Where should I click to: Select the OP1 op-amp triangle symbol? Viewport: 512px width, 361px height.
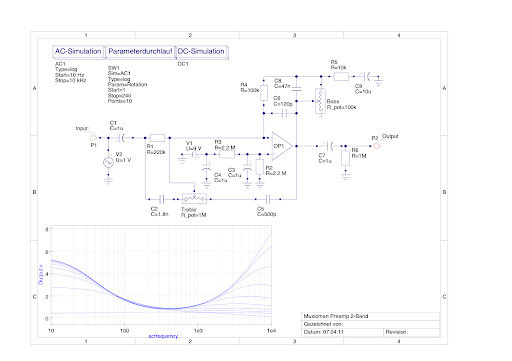282,146
